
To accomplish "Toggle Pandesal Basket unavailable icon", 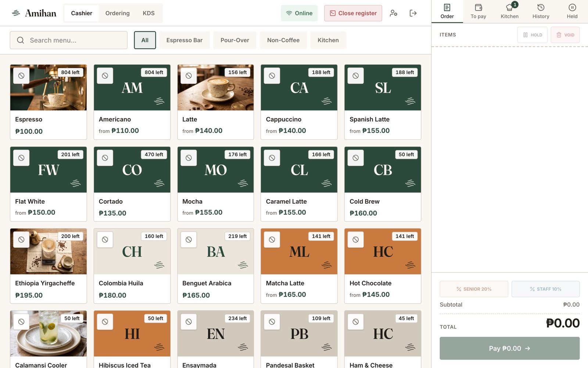I will click(x=272, y=322).
